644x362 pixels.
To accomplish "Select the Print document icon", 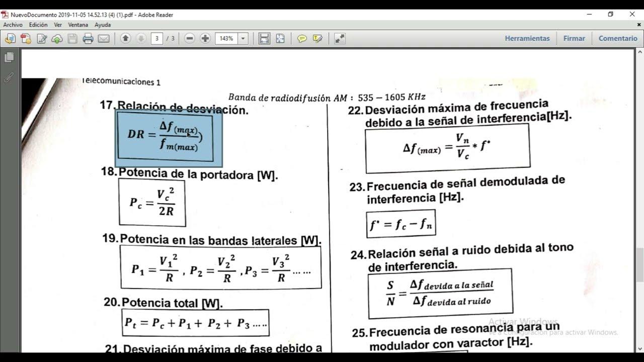I will pos(88,38).
